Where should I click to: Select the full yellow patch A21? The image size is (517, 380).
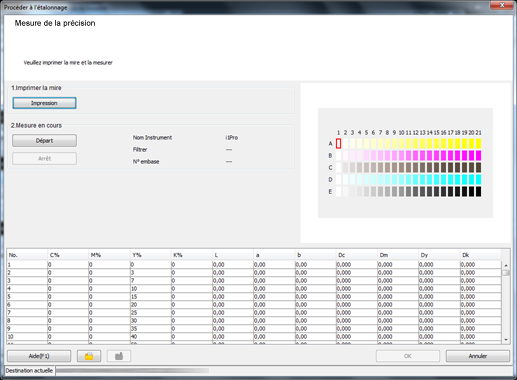click(x=478, y=144)
